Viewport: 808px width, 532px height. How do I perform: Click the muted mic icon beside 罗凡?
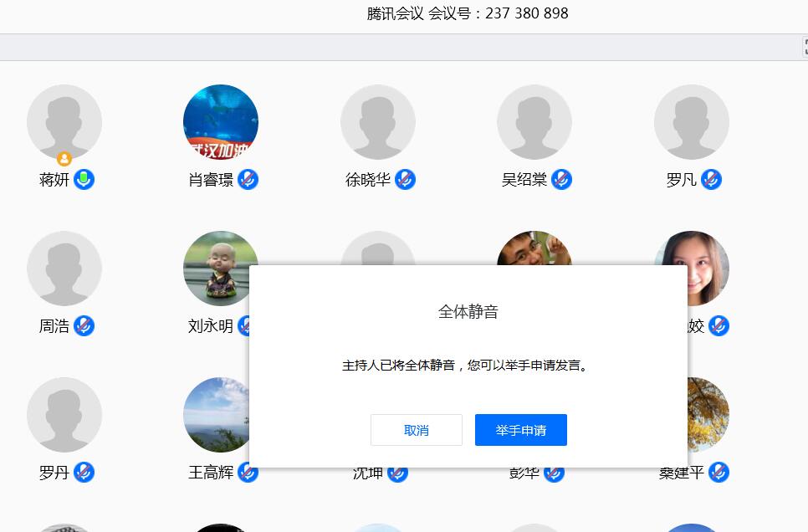(x=711, y=179)
